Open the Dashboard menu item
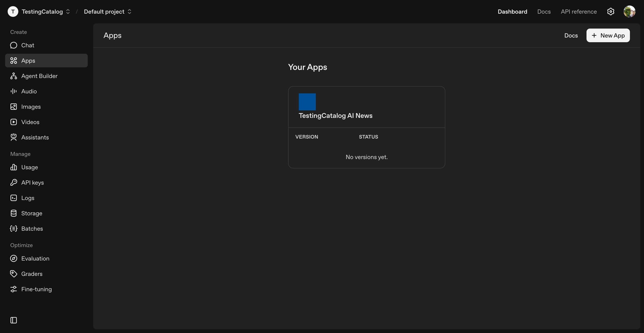644x333 pixels. click(512, 11)
